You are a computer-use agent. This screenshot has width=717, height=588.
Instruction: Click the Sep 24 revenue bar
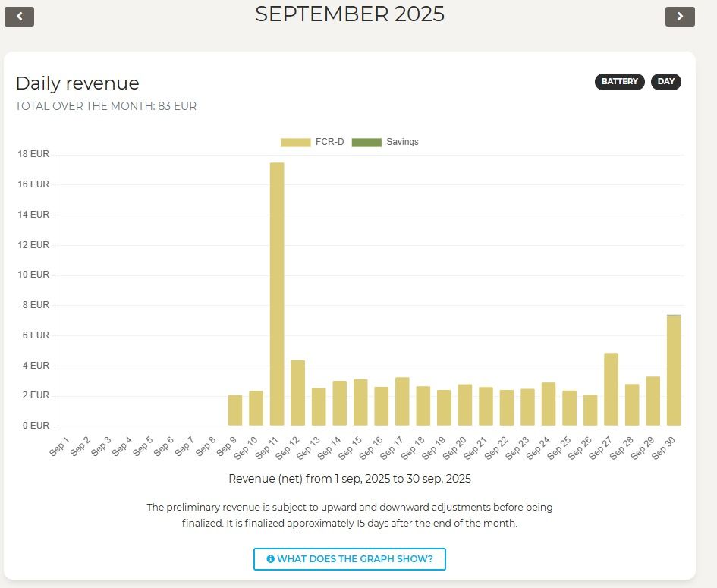pyautogui.click(x=549, y=404)
